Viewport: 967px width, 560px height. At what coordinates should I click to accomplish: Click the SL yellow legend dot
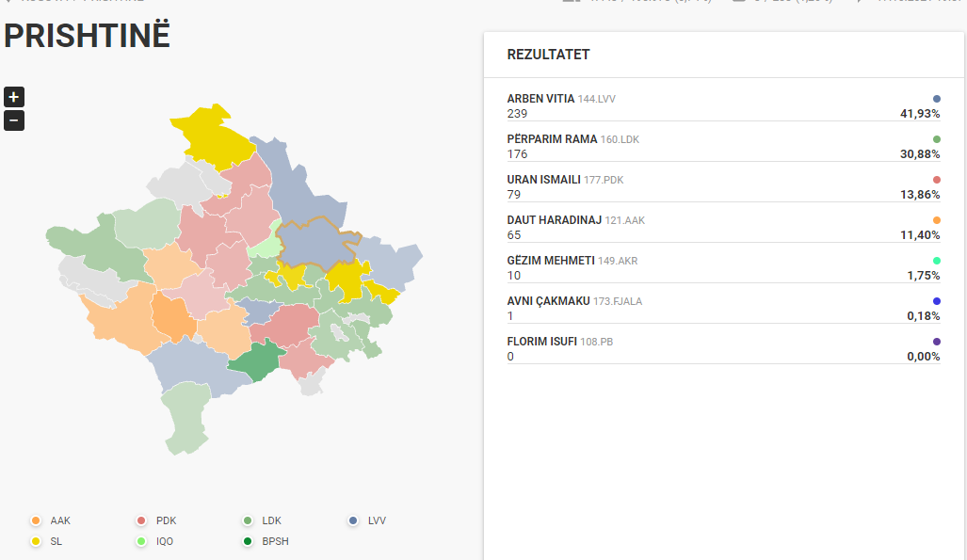point(36,541)
